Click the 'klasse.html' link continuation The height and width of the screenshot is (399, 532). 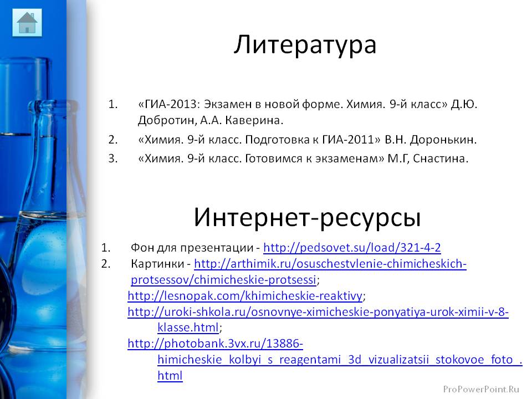point(188,327)
